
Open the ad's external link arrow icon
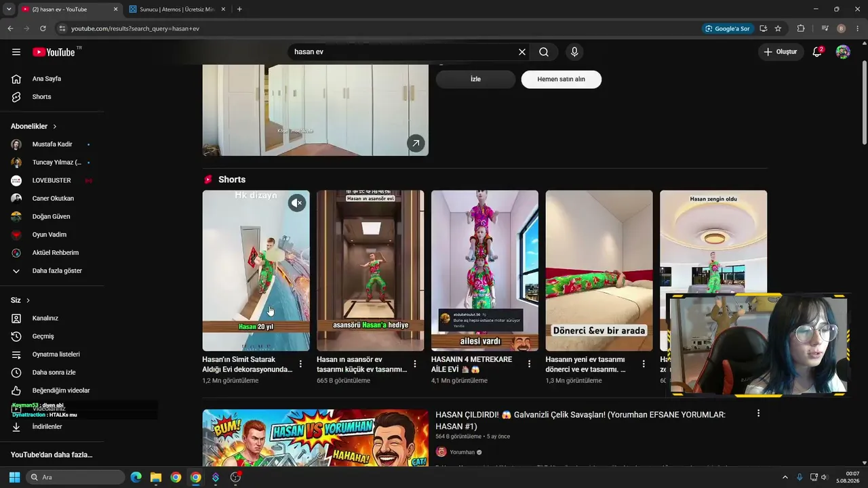tap(416, 143)
